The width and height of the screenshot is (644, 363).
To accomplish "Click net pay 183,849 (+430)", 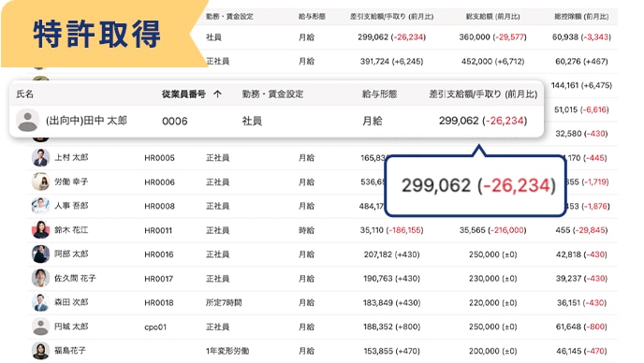I will pos(391,303).
